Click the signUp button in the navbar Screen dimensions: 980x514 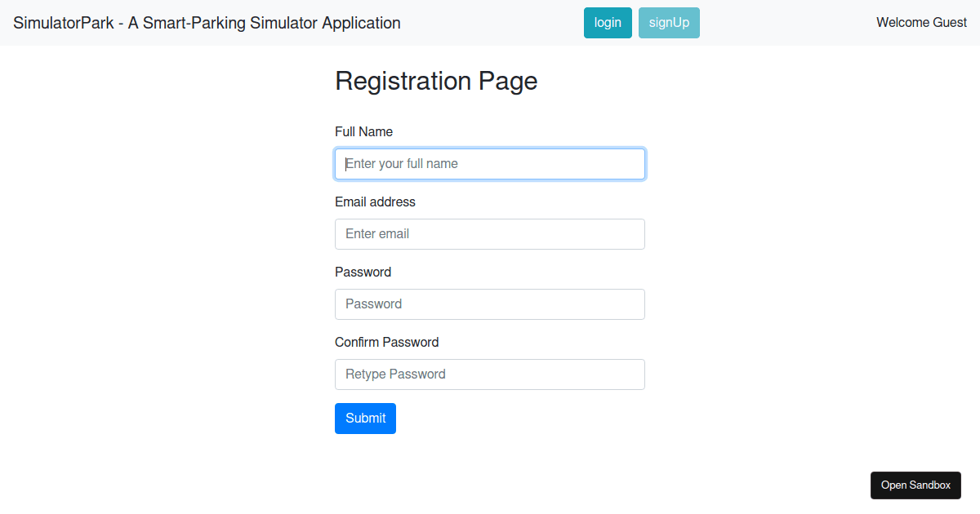tap(669, 23)
